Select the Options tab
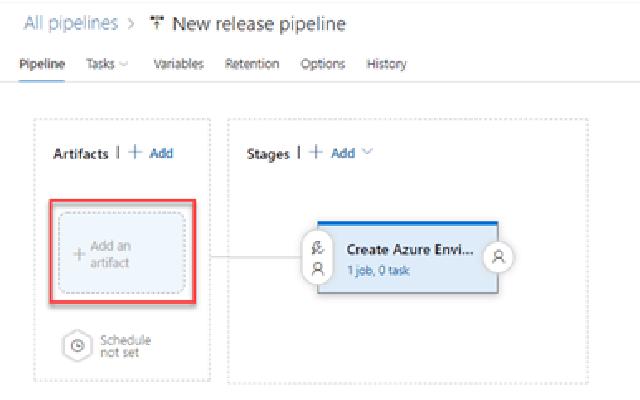 (323, 64)
